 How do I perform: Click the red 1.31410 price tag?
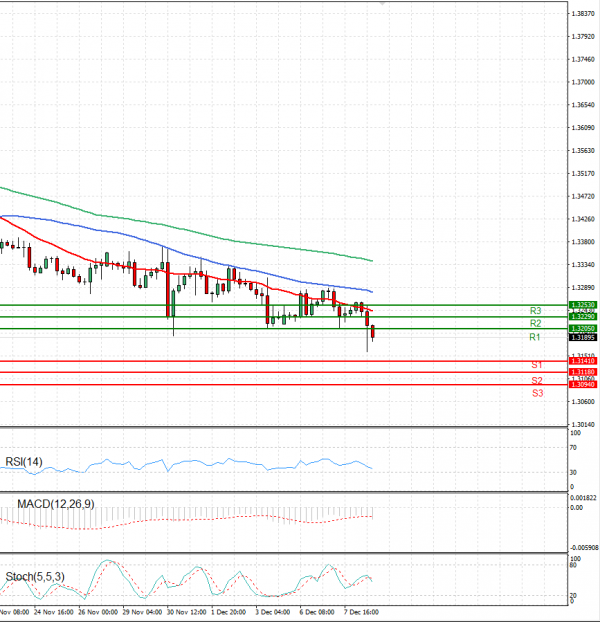583,361
